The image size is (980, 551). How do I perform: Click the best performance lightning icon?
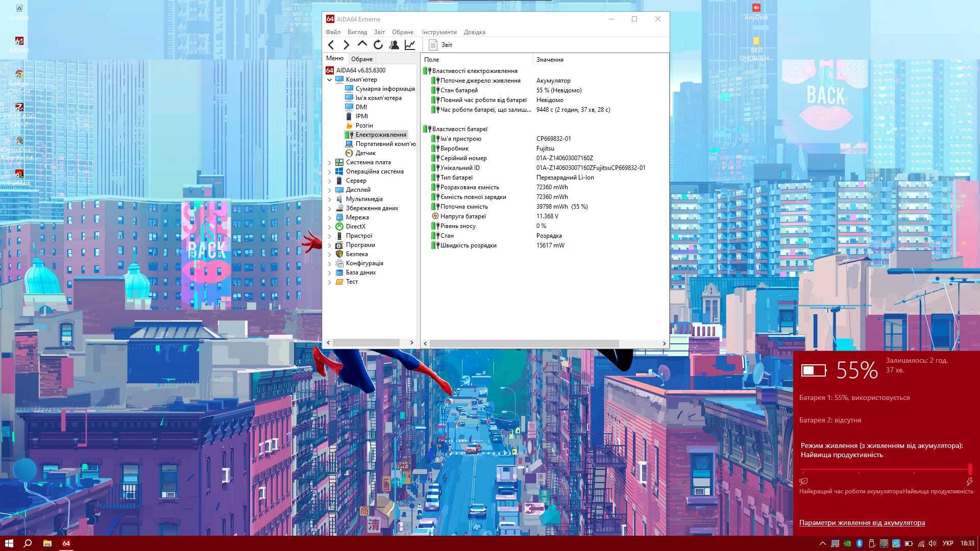(x=969, y=481)
